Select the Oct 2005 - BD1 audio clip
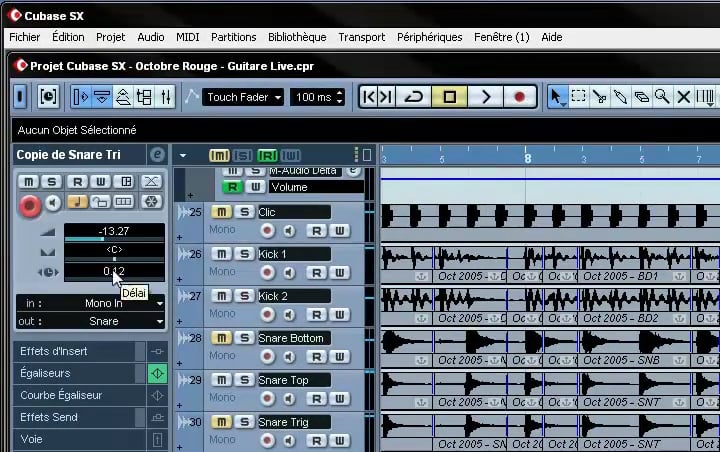The width and height of the screenshot is (720, 452). 636,265
